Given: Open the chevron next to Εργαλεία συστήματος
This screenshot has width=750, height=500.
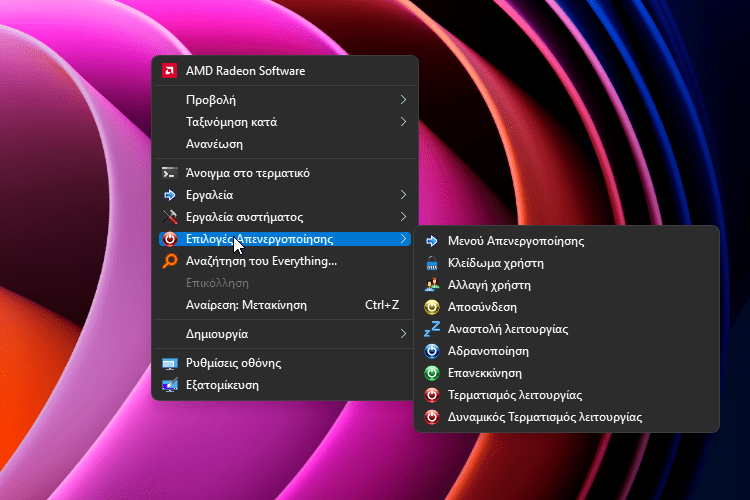Looking at the screenshot, I should (403, 217).
